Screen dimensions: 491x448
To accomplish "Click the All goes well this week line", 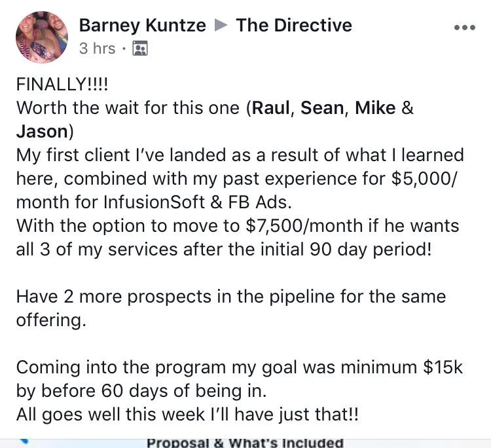I will click(187, 414).
